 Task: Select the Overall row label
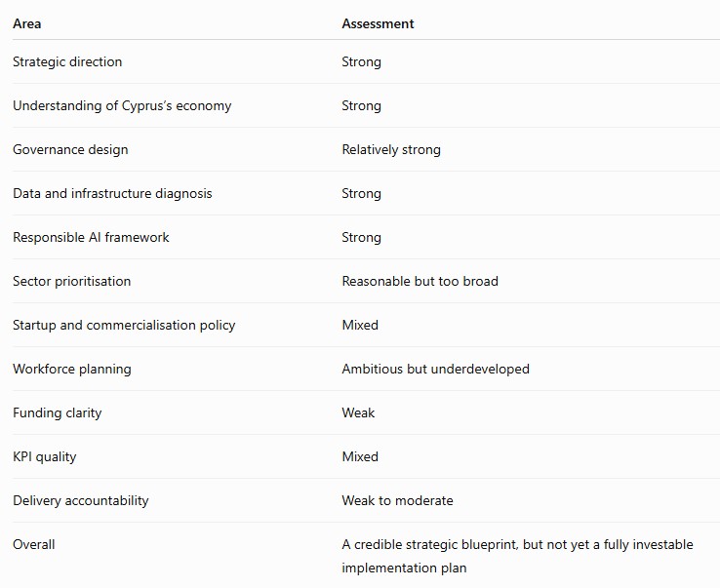[34, 545]
